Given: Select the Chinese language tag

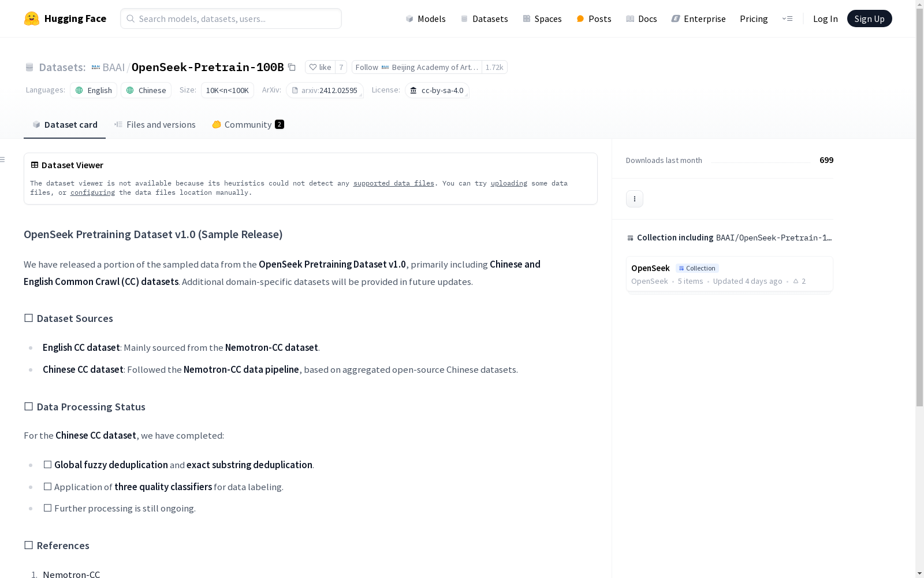Looking at the screenshot, I should tap(146, 90).
